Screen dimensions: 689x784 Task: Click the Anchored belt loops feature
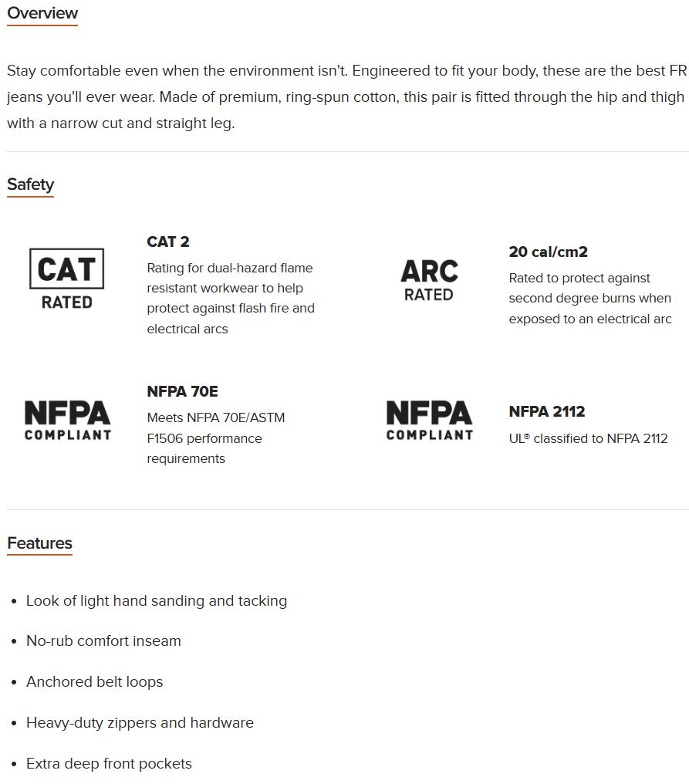pyautogui.click(x=94, y=681)
